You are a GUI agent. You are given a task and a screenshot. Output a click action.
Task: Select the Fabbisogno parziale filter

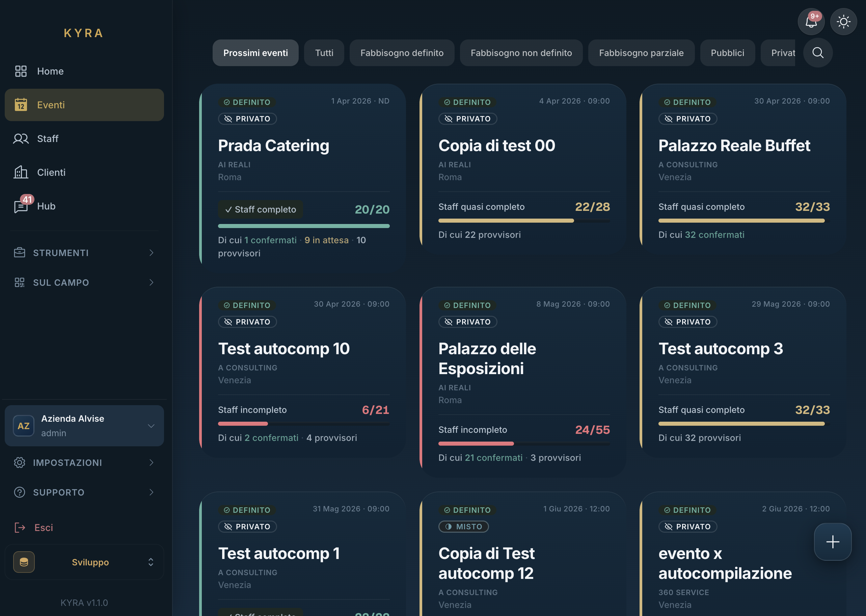point(641,53)
